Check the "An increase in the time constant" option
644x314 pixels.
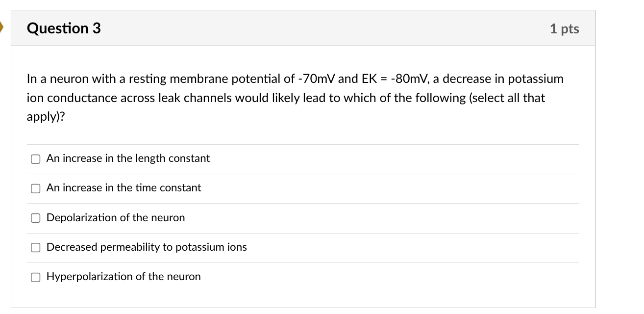tap(35, 188)
